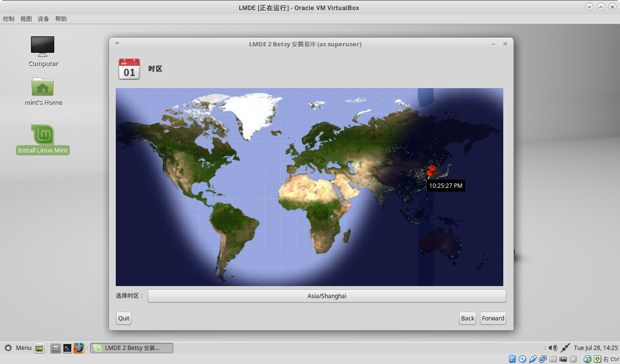
Task: Go back with the Back button
Action: coord(468,318)
